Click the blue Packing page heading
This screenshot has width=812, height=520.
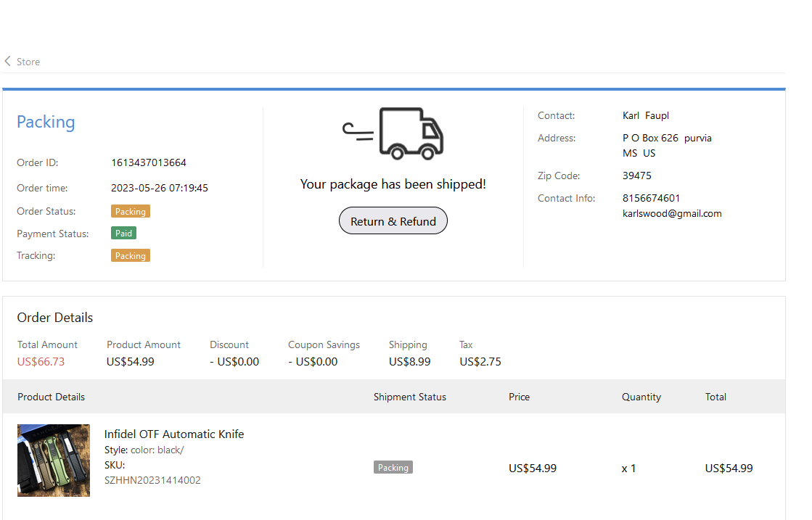pyautogui.click(x=46, y=122)
